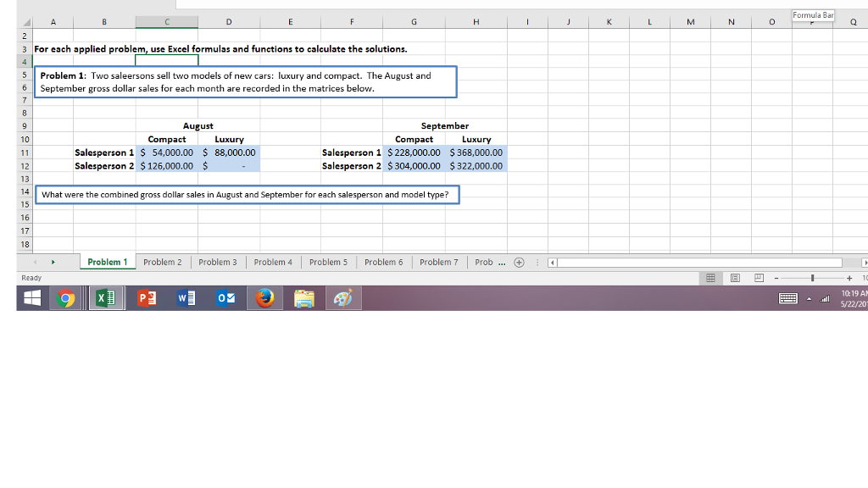Select September cell $322,000.00
The width and height of the screenshot is (868, 488).
coord(476,166)
